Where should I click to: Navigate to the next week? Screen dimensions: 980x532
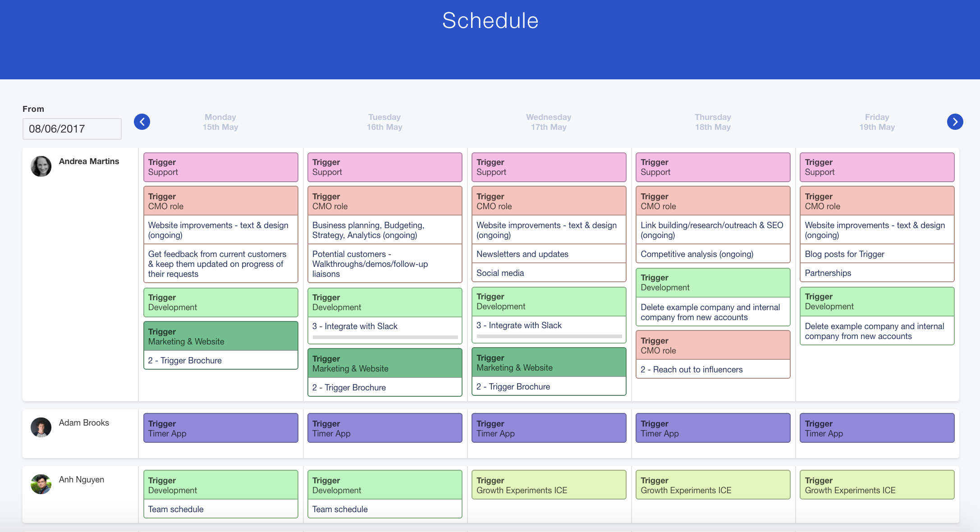[x=954, y=122]
